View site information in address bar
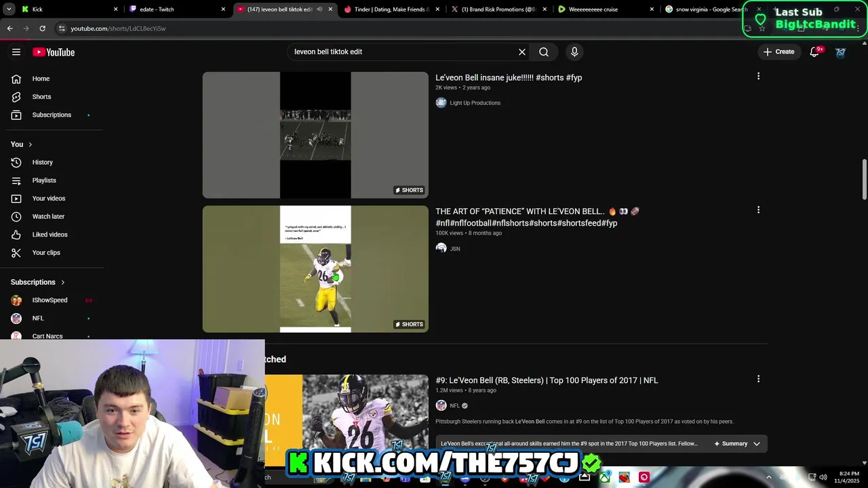The width and height of the screenshot is (868, 488). 62,28
